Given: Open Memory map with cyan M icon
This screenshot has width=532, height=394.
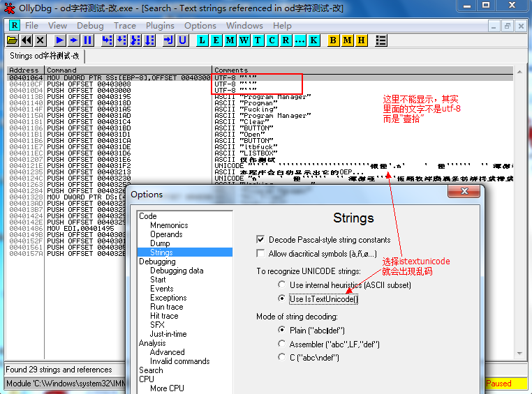Looking at the screenshot, I should click(230, 40).
